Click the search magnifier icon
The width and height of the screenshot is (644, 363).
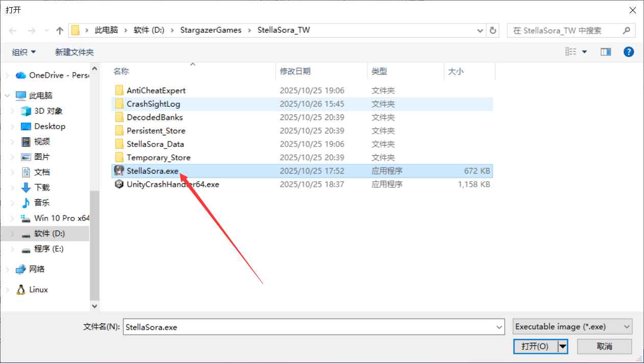tap(627, 30)
